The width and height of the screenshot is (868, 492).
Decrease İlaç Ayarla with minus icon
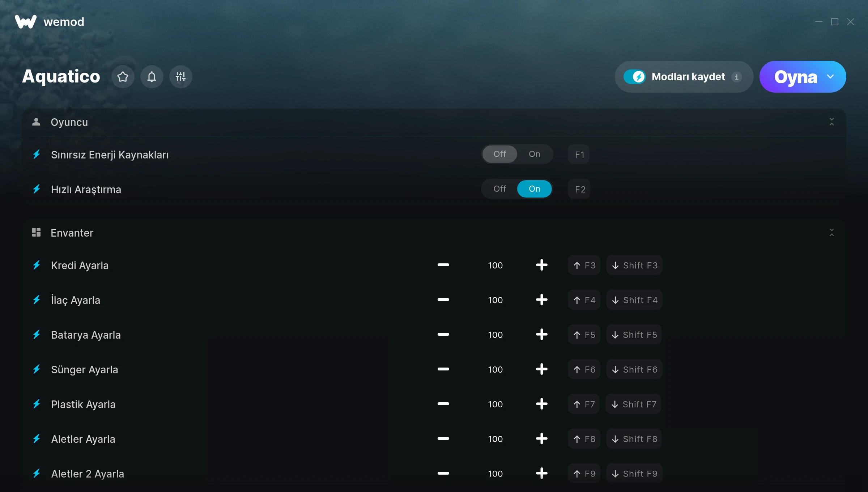pyautogui.click(x=443, y=300)
